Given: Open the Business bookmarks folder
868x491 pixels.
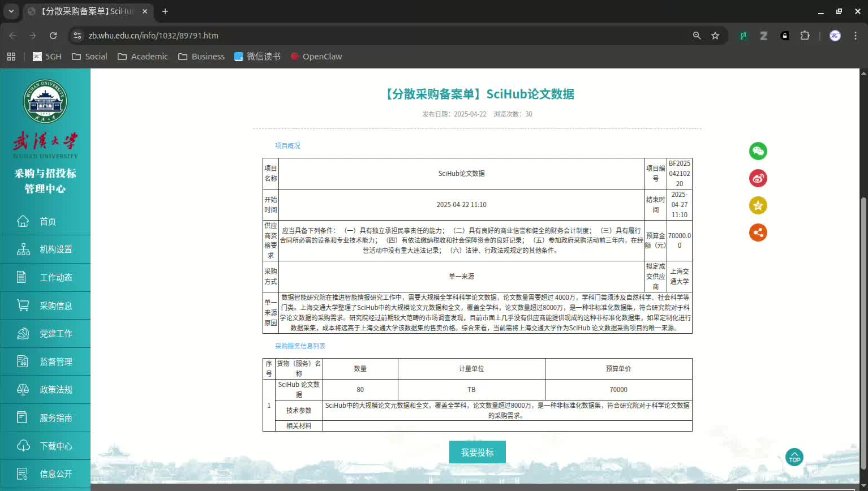Looking at the screenshot, I should [201, 57].
